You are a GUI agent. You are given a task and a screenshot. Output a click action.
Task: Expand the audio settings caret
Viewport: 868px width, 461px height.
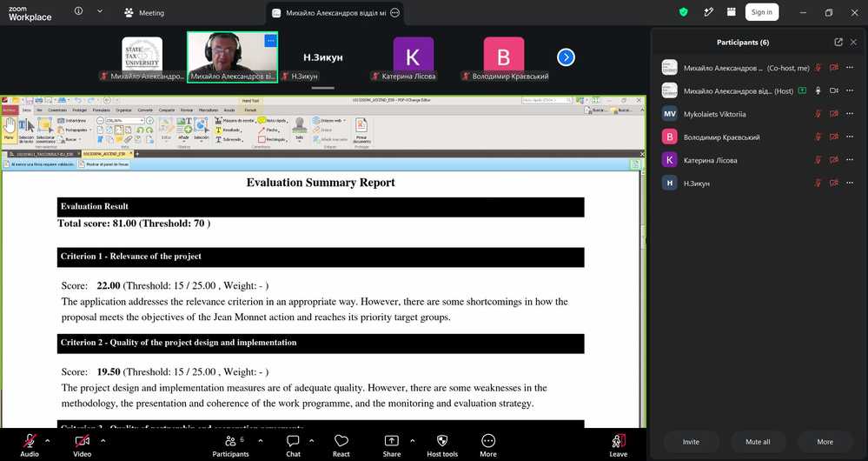[47, 440]
